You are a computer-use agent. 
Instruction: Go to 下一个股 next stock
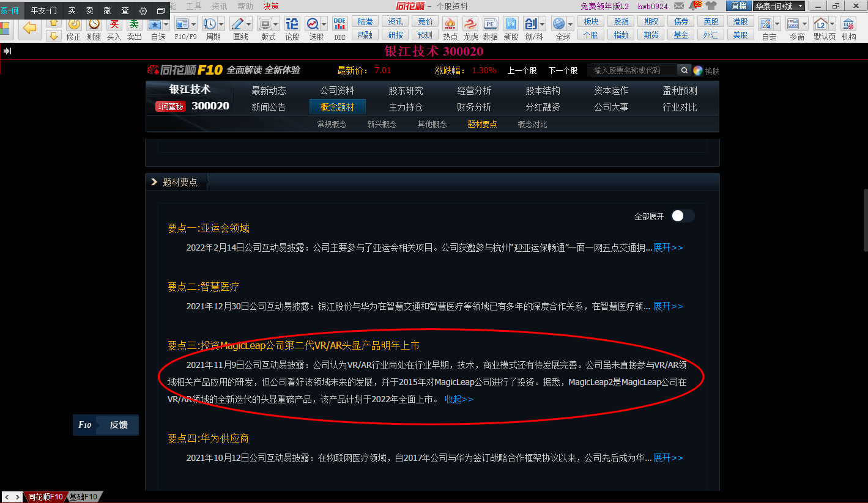pos(563,70)
